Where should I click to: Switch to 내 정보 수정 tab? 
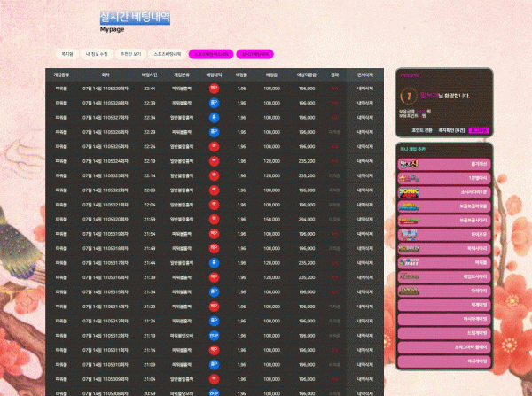coord(97,54)
